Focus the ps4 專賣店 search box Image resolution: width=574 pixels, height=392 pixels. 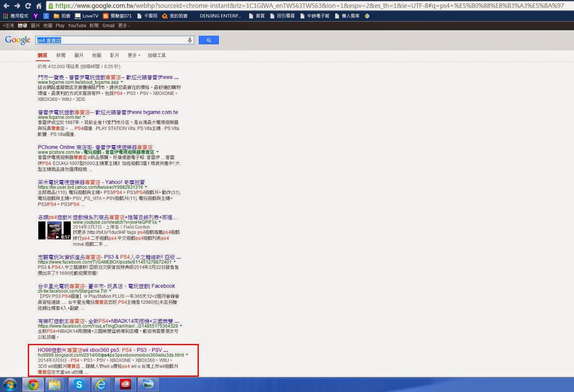(111, 40)
